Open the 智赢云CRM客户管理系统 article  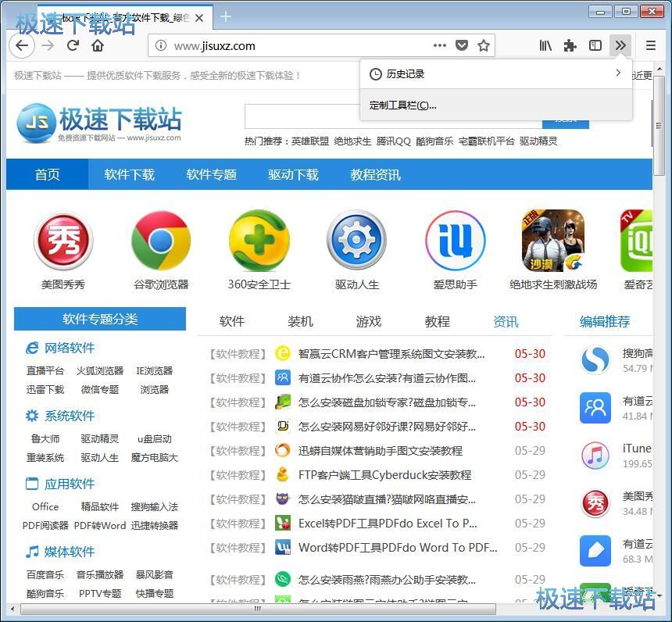point(391,354)
